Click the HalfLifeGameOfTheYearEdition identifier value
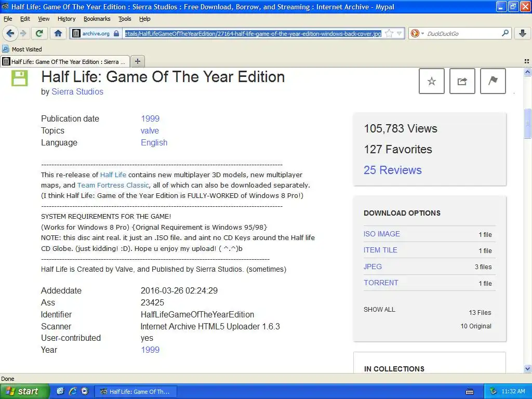 click(197, 314)
